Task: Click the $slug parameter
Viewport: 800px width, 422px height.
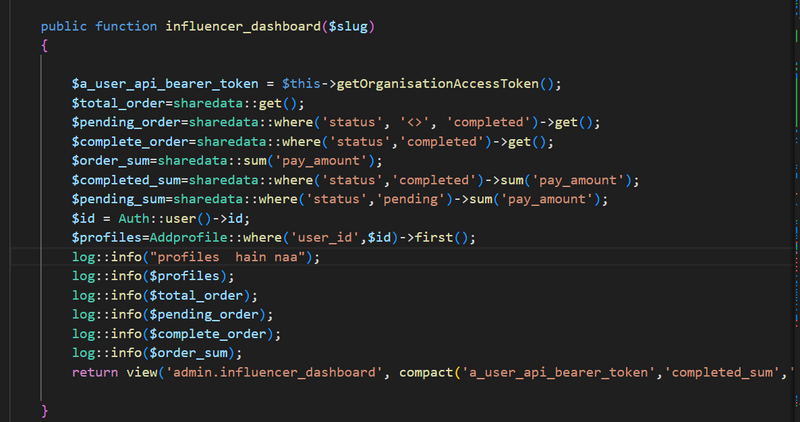Action: pos(352,26)
